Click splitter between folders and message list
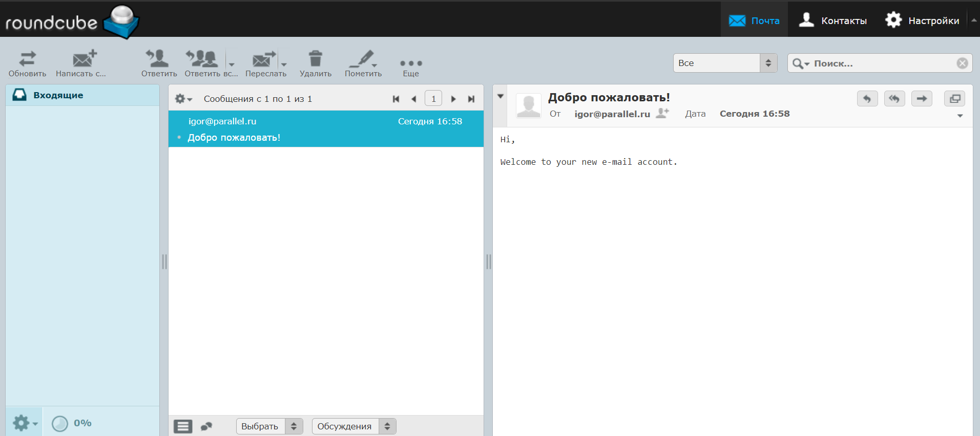 [164, 261]
